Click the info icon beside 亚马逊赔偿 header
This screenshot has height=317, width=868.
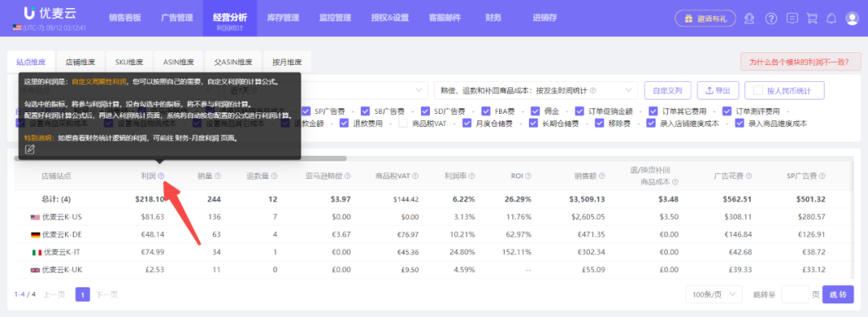[x=348, y=176]
